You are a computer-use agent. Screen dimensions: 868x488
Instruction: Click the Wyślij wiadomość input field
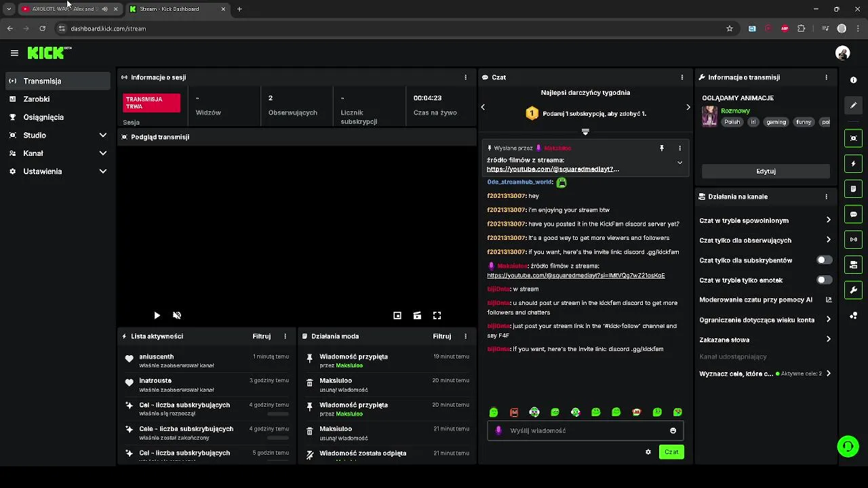pyautogui.click(x=585, y=430)
